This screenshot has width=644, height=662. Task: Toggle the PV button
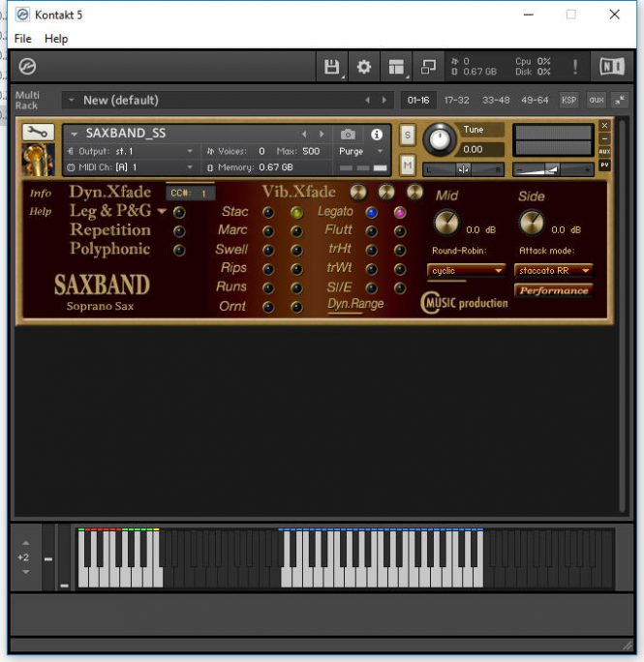click(x=604, y=165)
